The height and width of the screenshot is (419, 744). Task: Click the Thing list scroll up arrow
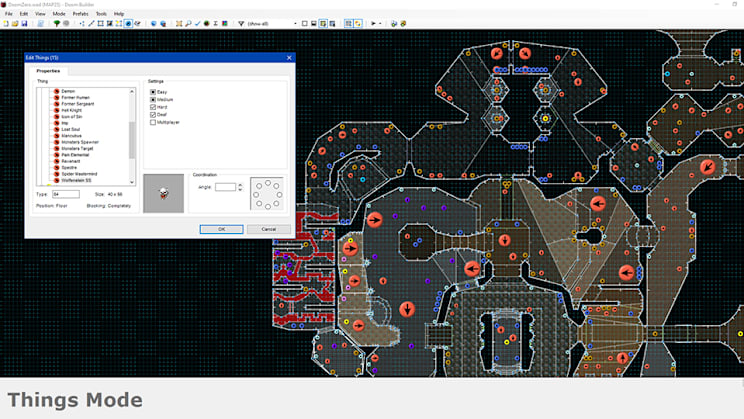click(132, 91)
